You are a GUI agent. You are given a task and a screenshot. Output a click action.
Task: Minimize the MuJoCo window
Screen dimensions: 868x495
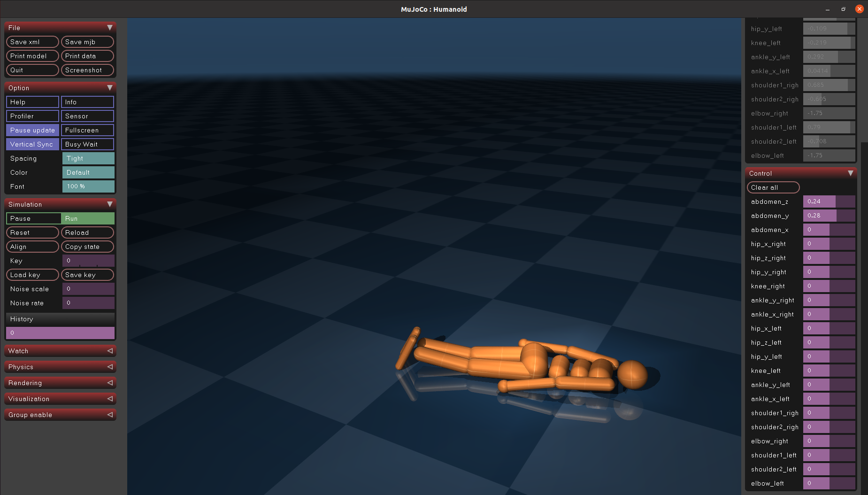pyautogui.click(x=828, y=9)
